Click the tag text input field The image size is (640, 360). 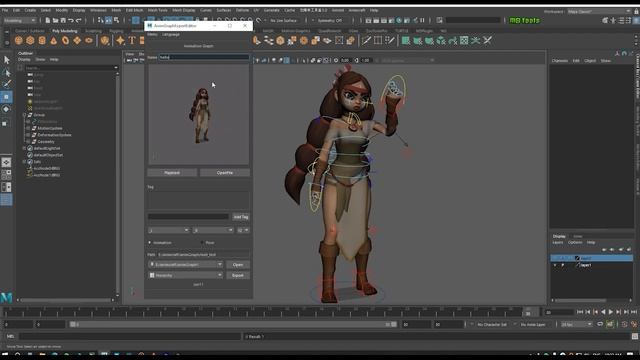click(188, 217)
